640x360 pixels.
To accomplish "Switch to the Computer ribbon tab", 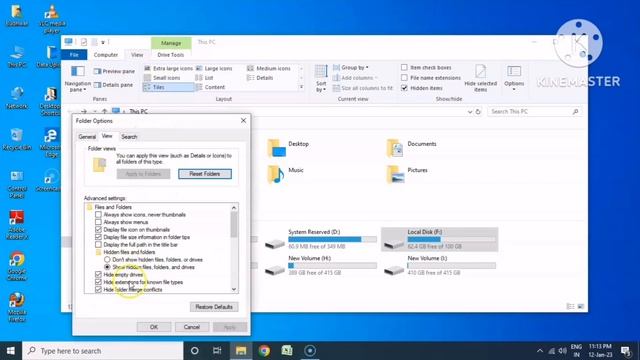I will (106, 55).
